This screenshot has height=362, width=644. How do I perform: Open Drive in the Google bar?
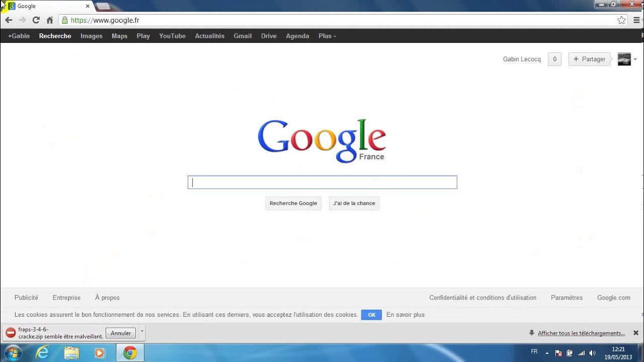click(269, 36)
